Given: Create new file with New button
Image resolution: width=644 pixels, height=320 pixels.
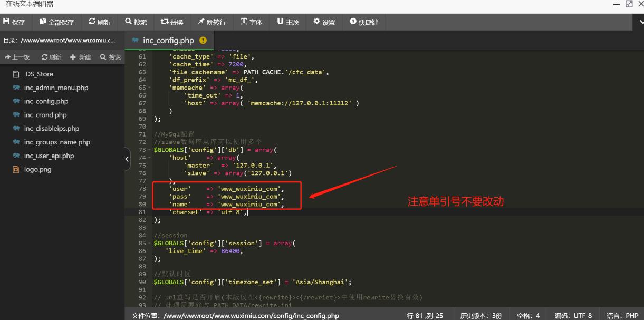Looking at the screenshot, I should click(x=80, y=57).
